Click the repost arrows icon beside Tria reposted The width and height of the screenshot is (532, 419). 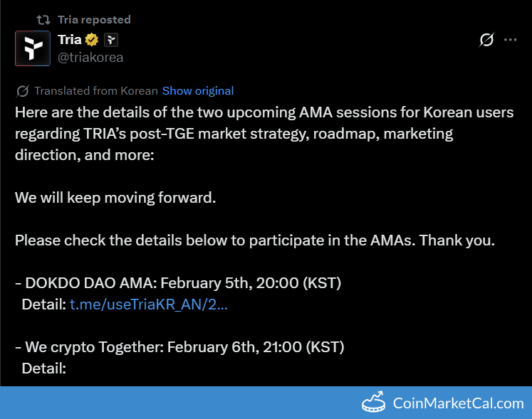[x=43, y=20]
